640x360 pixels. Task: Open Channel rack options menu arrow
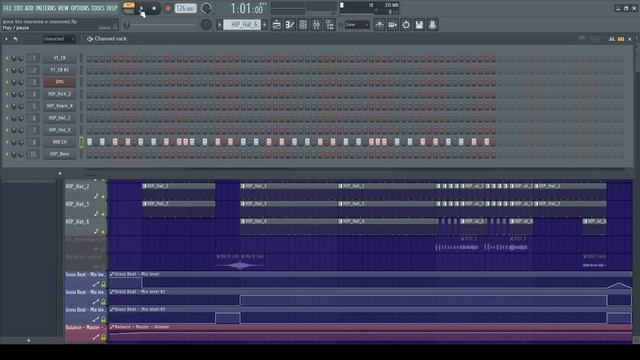[x=6, y=39]
